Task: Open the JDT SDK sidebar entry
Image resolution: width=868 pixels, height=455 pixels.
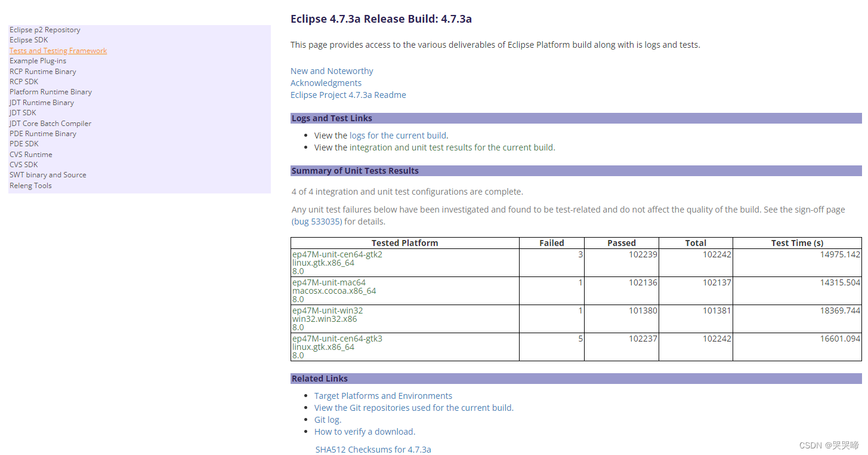Action: pos(23,113)
